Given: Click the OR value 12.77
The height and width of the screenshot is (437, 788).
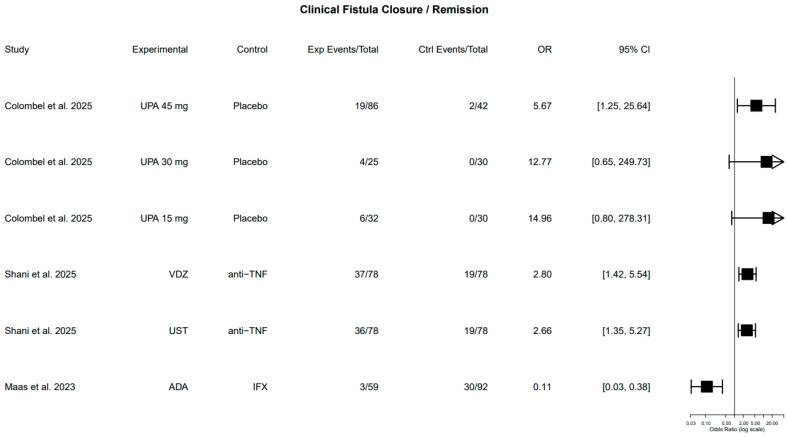Looking at the screenshot, I should pos(540,162).
